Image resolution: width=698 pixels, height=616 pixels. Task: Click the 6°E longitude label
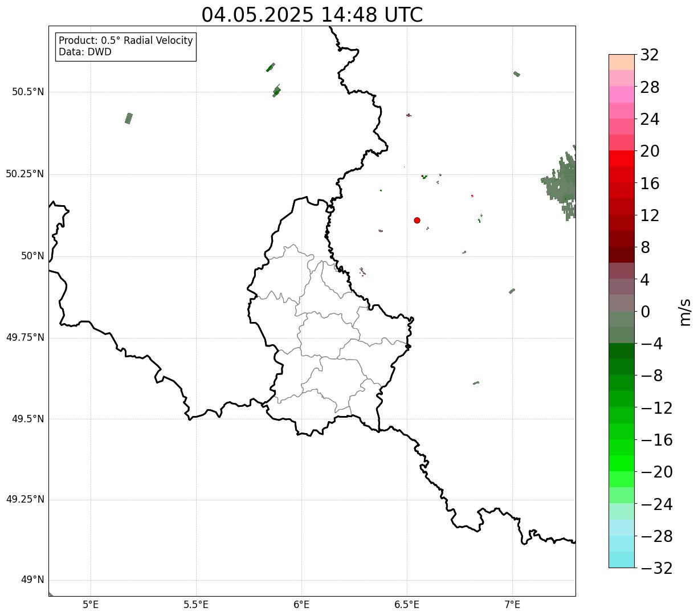coord(301,605)
